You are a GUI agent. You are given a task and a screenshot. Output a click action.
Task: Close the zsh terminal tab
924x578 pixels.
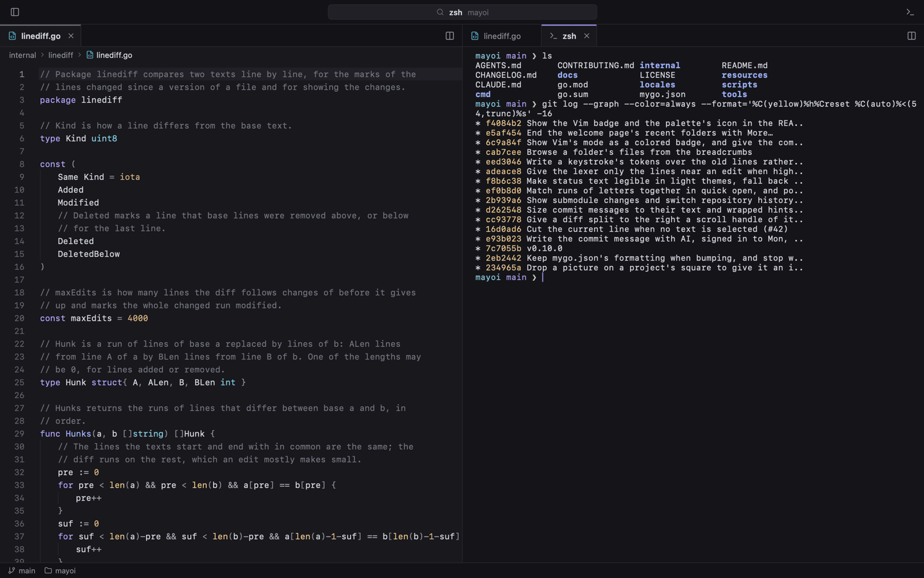pos(587,36)
